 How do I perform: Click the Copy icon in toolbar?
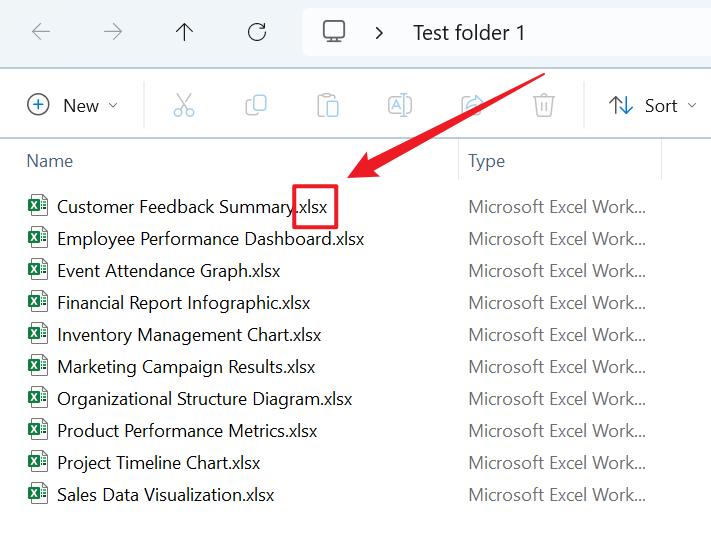256,105
